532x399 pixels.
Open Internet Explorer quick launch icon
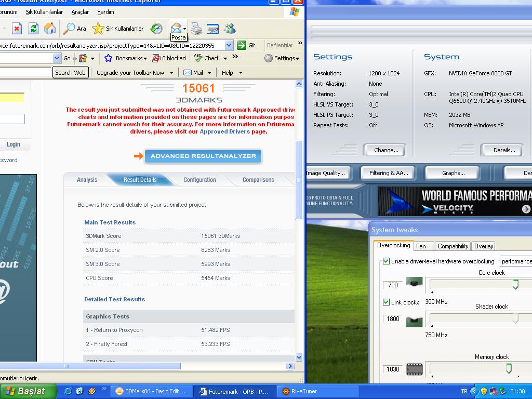68,391
